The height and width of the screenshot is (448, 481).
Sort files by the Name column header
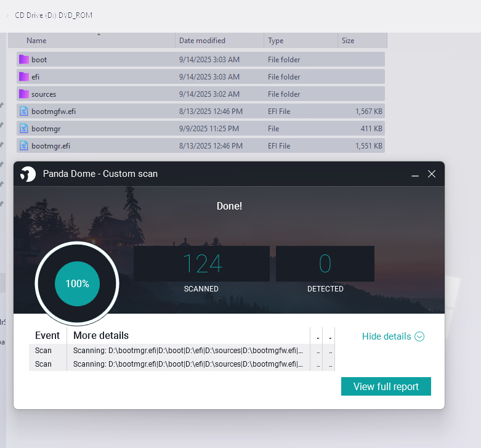coord(92,41)
